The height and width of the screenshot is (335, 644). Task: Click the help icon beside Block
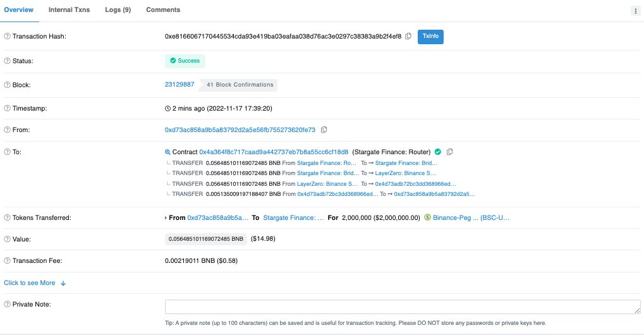coord(7,85)
